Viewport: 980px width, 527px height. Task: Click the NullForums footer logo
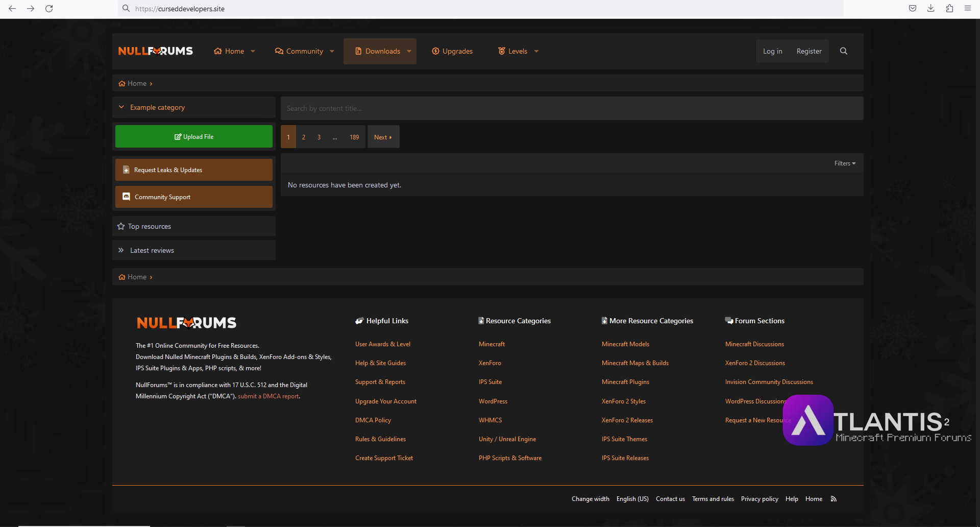(186, 323)
